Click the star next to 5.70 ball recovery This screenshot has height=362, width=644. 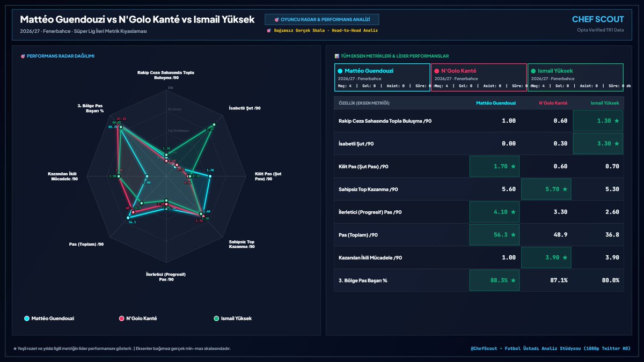565,189
